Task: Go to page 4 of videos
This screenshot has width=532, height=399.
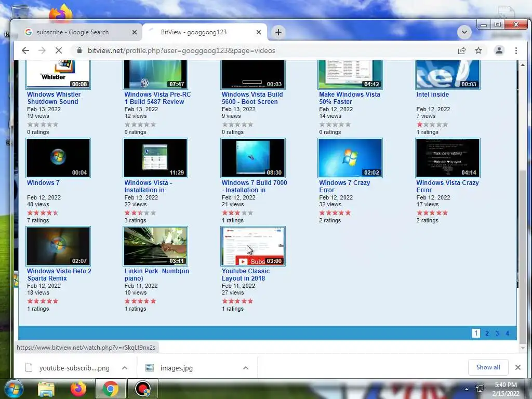Action: tap(507, 333)
